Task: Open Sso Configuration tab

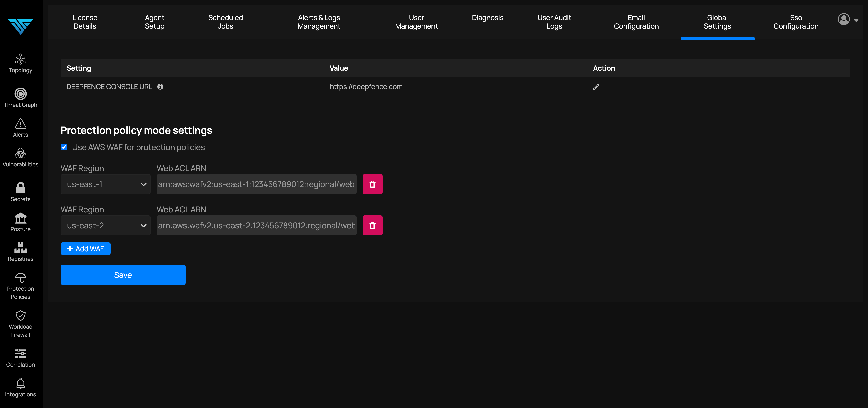Action: tap(796, 22)
